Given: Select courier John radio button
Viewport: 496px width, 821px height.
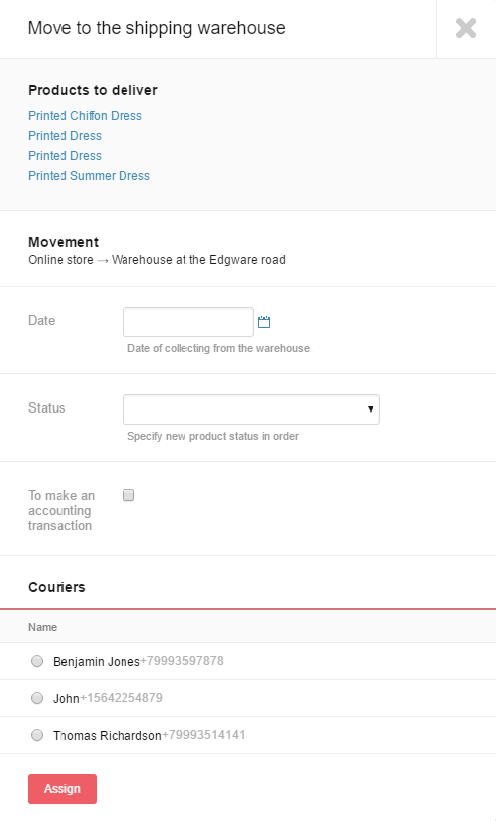Looking at the screenshot, I should pos(37,698).
